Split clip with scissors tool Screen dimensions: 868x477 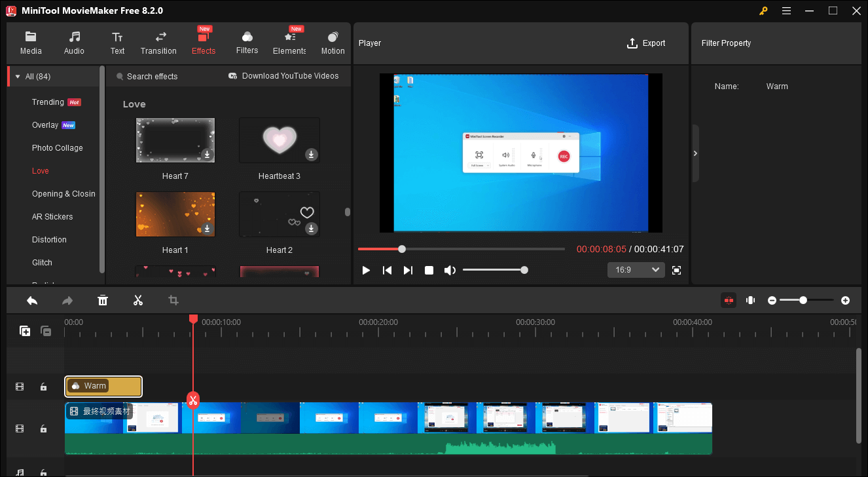pos(138,300)
